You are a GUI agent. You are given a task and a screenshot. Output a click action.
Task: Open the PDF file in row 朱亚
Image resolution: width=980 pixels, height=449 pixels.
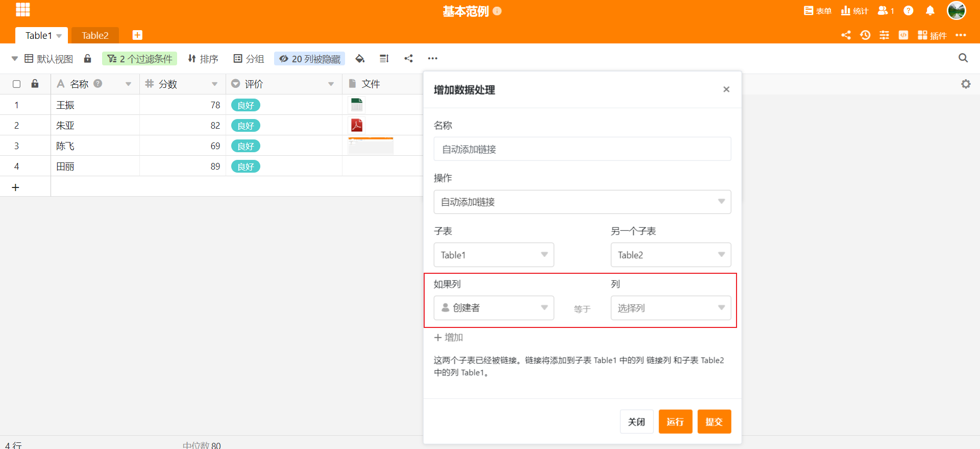(x=357, y=125)
